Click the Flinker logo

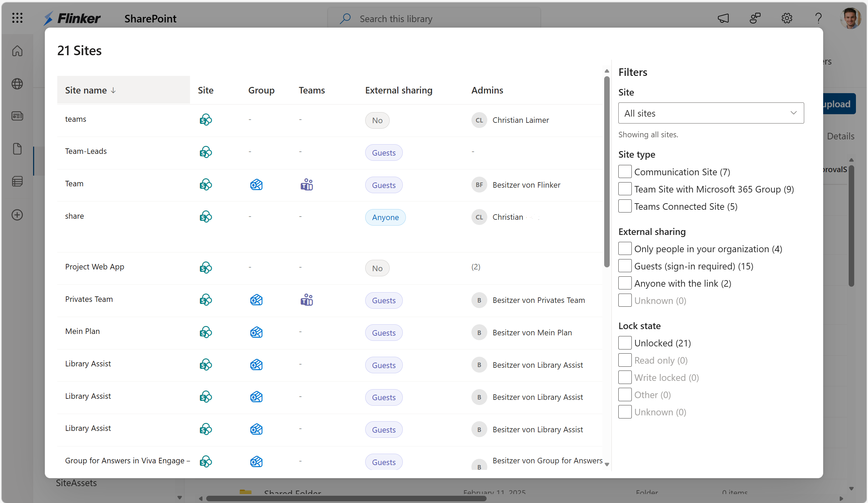pos(71,18)
